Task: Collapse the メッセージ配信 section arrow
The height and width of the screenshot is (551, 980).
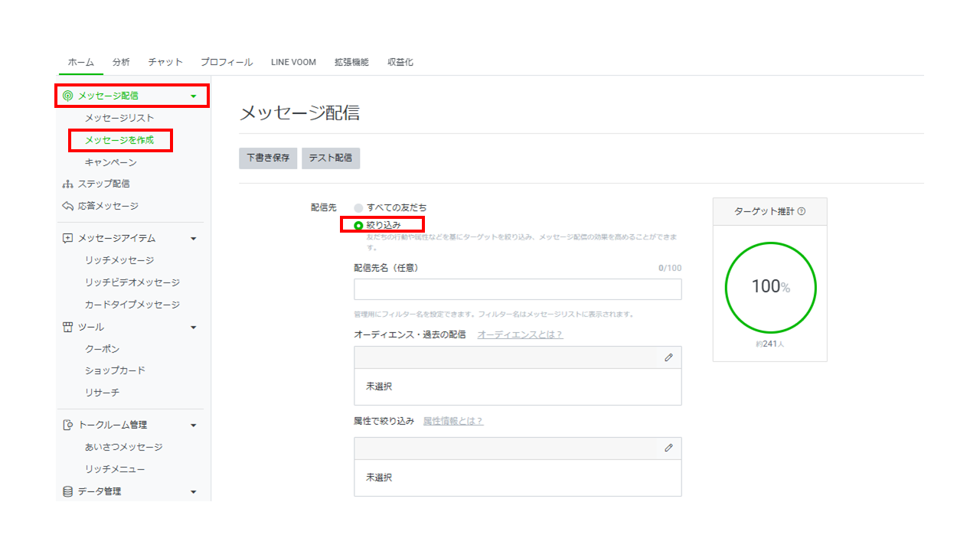Action: click(x=193, y=96)
